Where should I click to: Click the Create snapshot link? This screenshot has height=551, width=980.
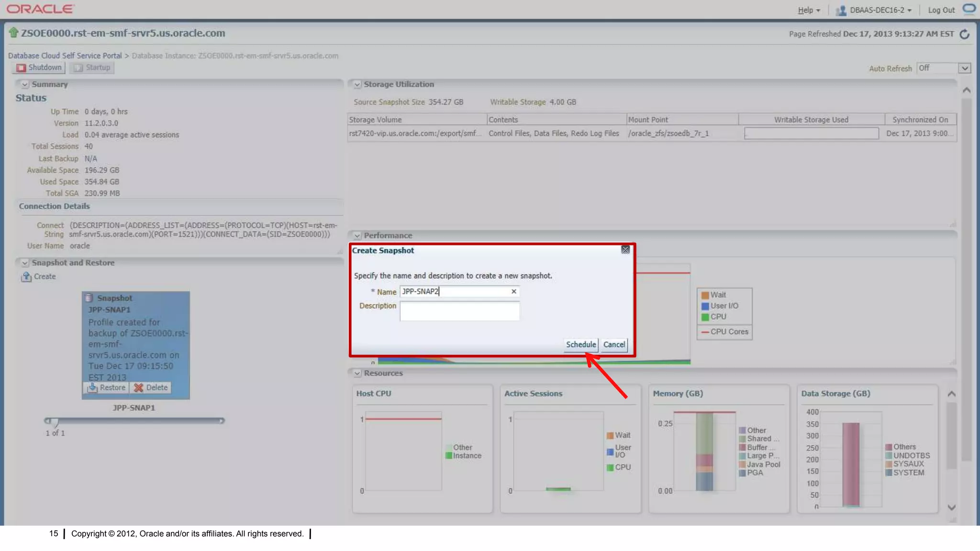click(x=45, y=276)
